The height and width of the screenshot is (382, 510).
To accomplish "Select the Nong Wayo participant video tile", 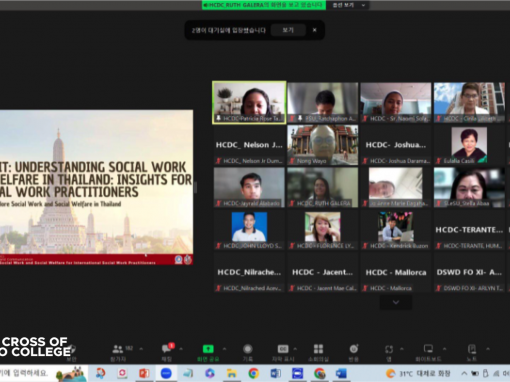I will 322,145.
